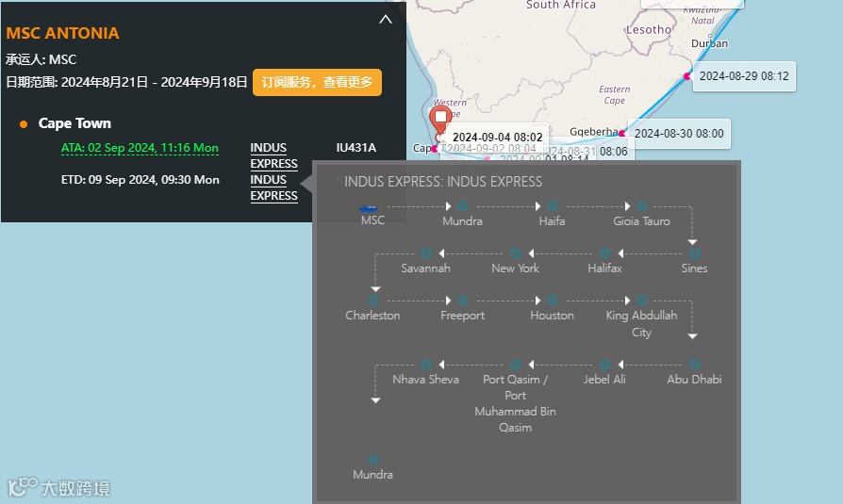Select the Port Qasim port node
Viewport: 843px width, 504px height.
tap(516, 365)
